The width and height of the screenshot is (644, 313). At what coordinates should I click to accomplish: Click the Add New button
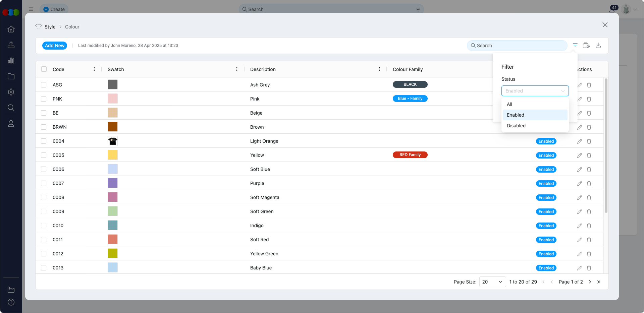pyautogui.click(x=55, y=45)
